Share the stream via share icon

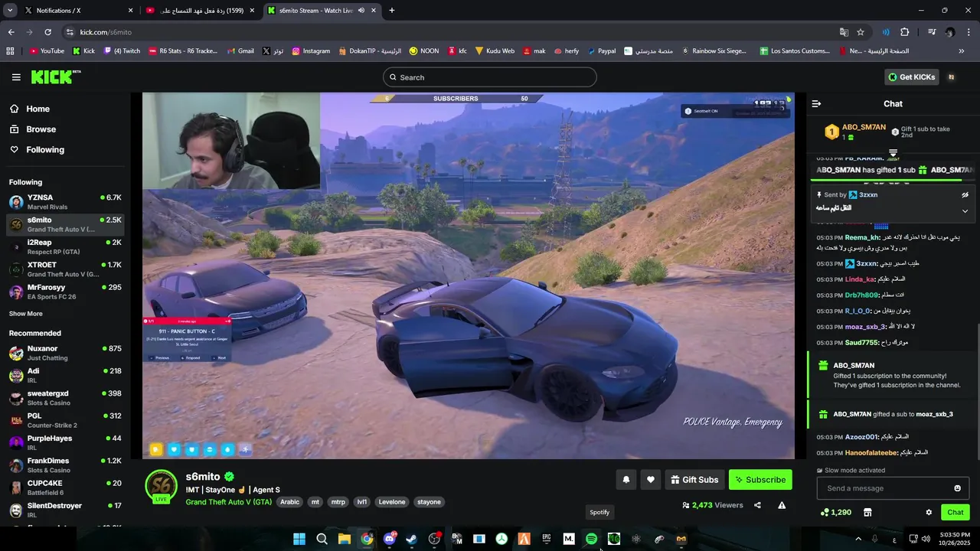[x=757, y=505]
